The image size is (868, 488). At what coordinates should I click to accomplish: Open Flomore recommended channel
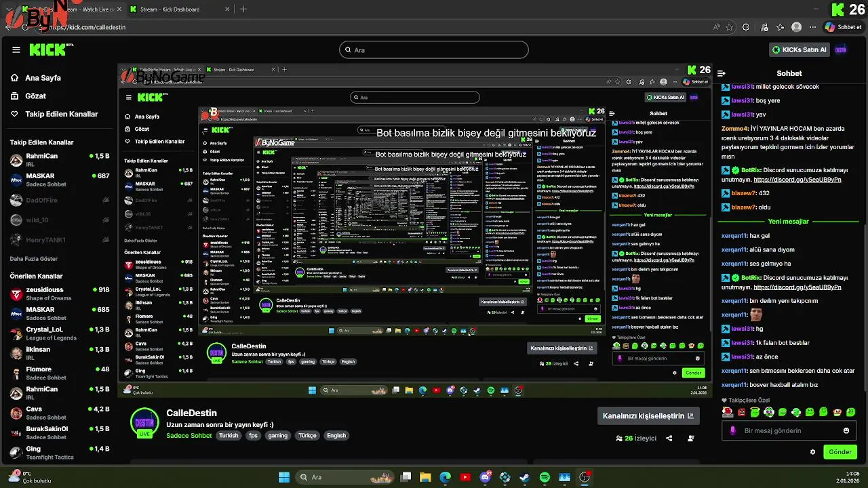coord(59,373)
